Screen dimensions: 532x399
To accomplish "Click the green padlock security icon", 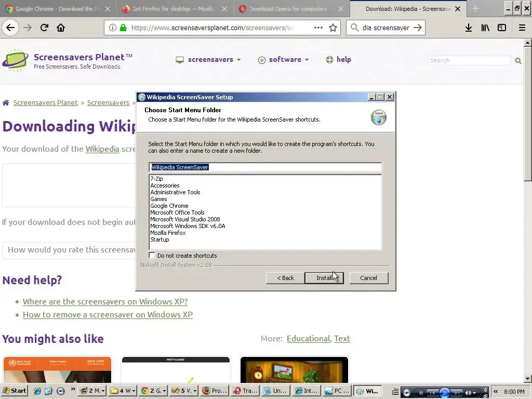I will pos(123,28).
